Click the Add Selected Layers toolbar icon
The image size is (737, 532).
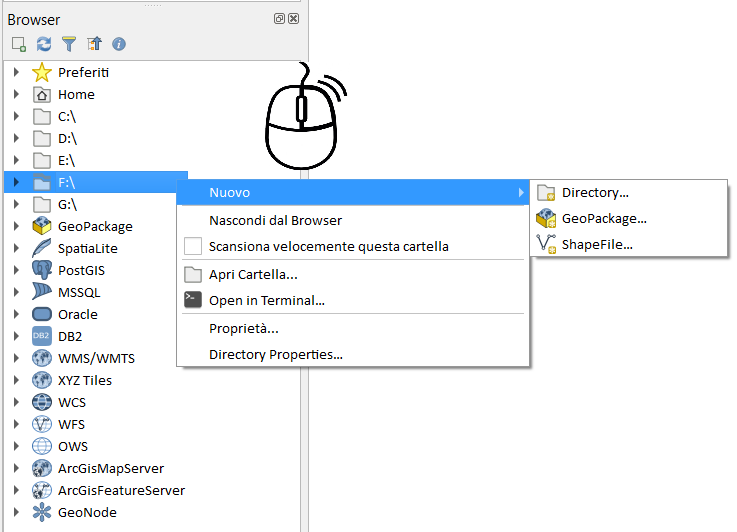coord(18,44)
